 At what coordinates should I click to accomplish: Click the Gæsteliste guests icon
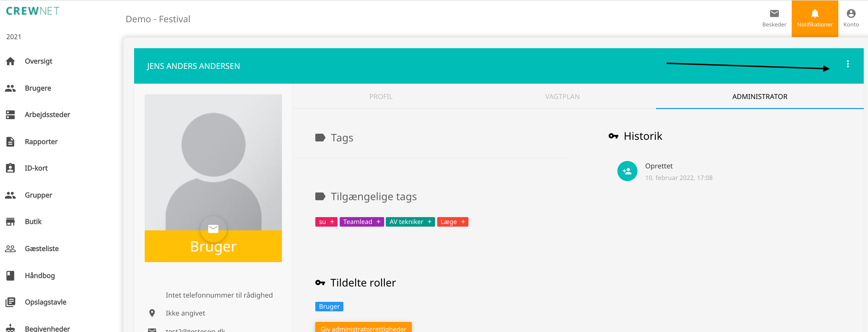pyautogui.click(x=10, y=249)
